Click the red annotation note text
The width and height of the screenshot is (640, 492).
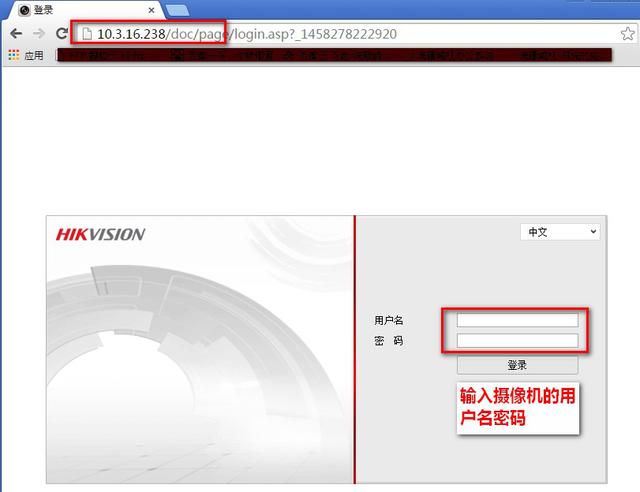pyautogui.click(x=517, y=407)
